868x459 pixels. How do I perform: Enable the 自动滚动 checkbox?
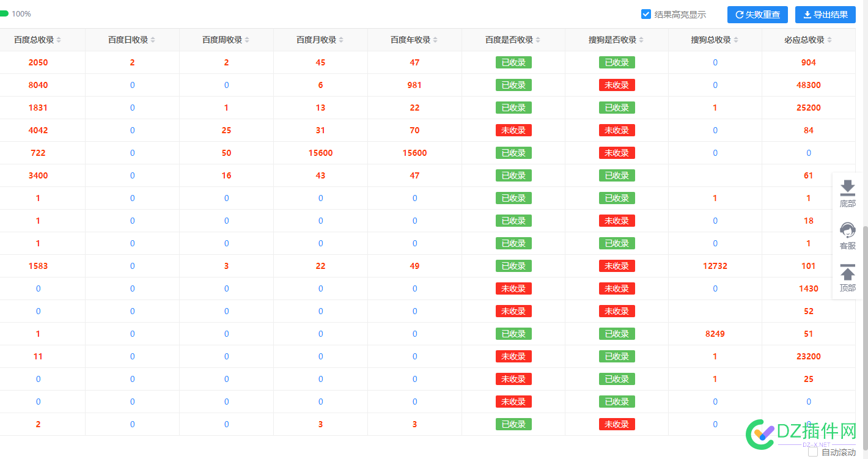point(813,452)
